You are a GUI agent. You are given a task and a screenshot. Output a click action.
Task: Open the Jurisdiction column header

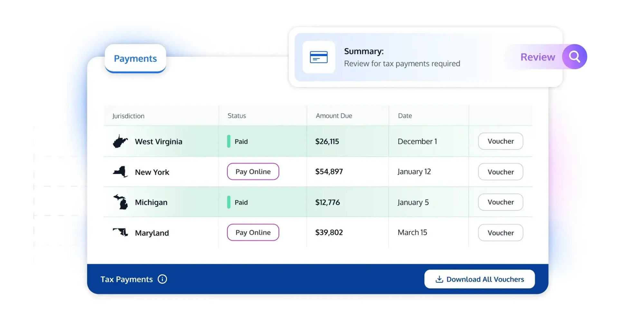coord(128,115)
